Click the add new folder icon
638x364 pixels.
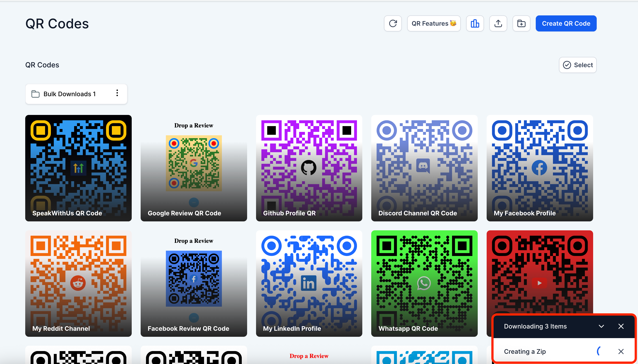[x=521, y=23]
